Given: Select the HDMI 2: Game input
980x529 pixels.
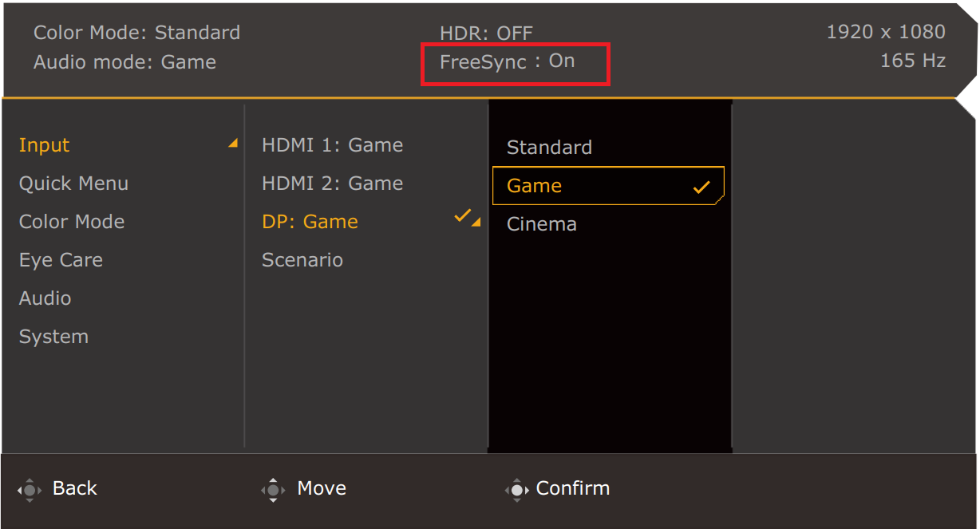Looking at the screenshot, I should (332, 184).
